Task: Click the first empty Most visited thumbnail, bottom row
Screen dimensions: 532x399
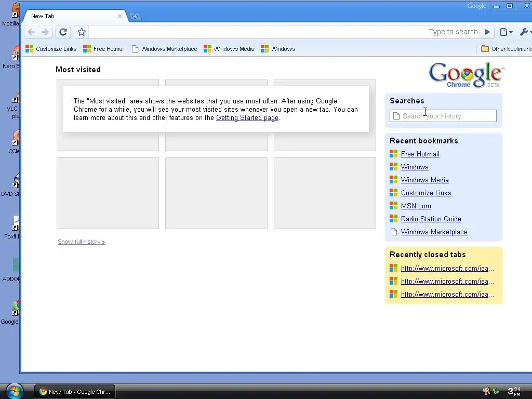Action: coord(108,193)
